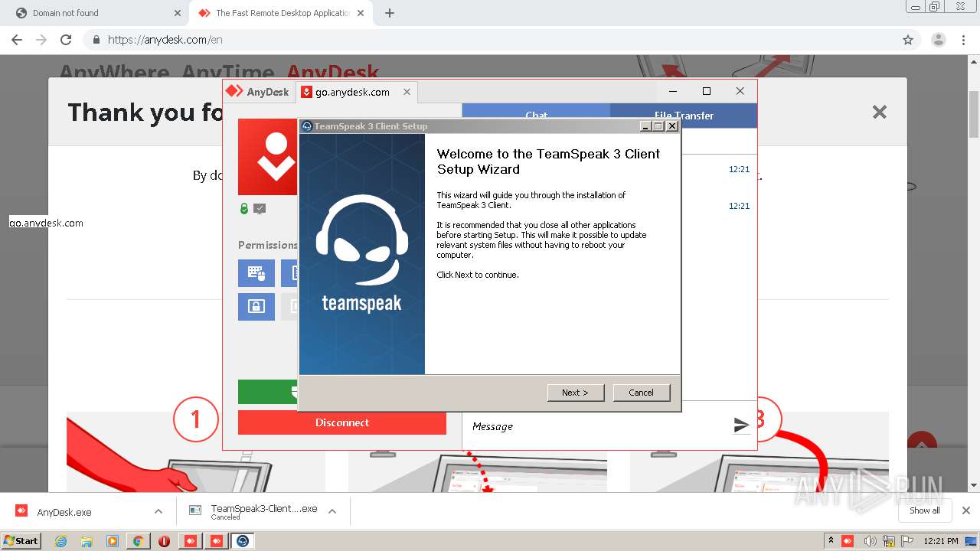Open a new Chrome tab
Viewport: 980px width, 551px height.
point(390,13)
